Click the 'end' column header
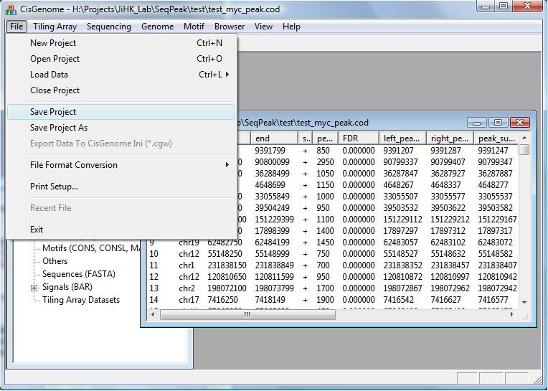This screenshot has height=391, width=548. pyautogui.click(x=274, y=138)
